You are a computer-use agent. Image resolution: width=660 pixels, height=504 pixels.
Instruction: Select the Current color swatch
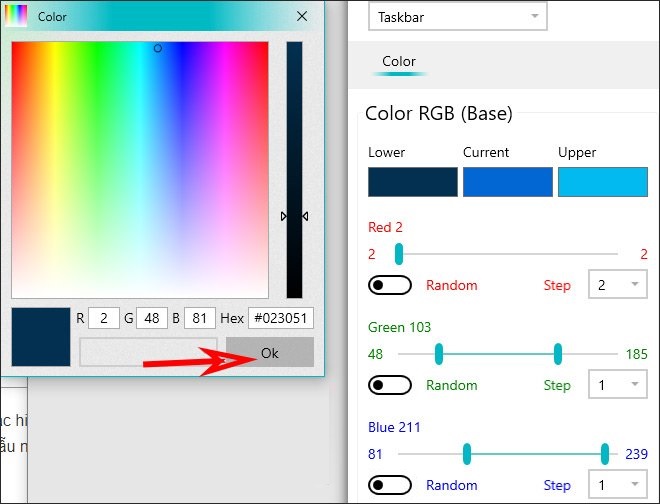click(x=507, y=182)
